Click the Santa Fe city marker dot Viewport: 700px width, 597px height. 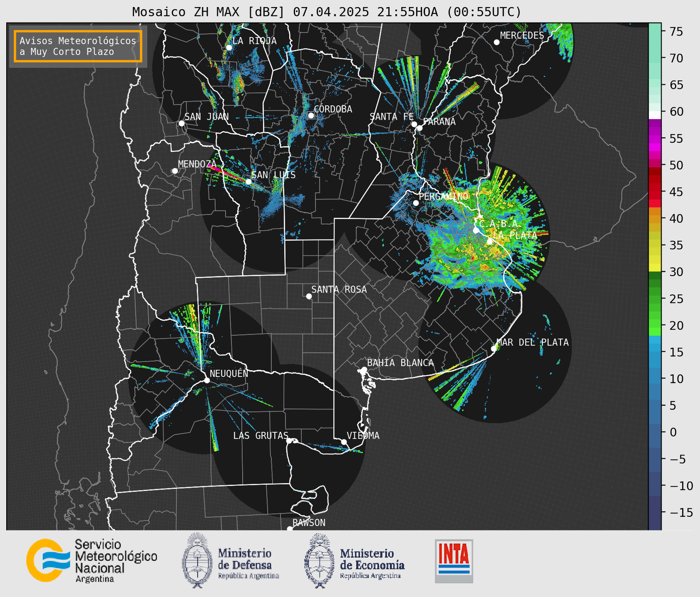click(414, 124)
